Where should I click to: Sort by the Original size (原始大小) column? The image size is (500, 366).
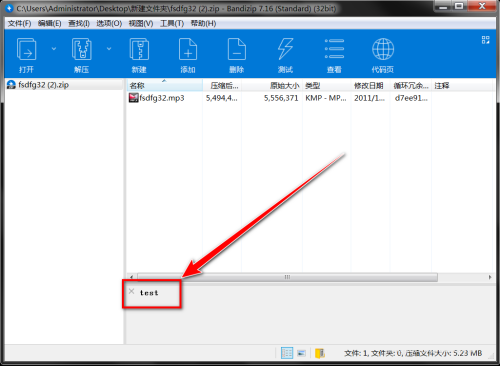coord(272,85)
